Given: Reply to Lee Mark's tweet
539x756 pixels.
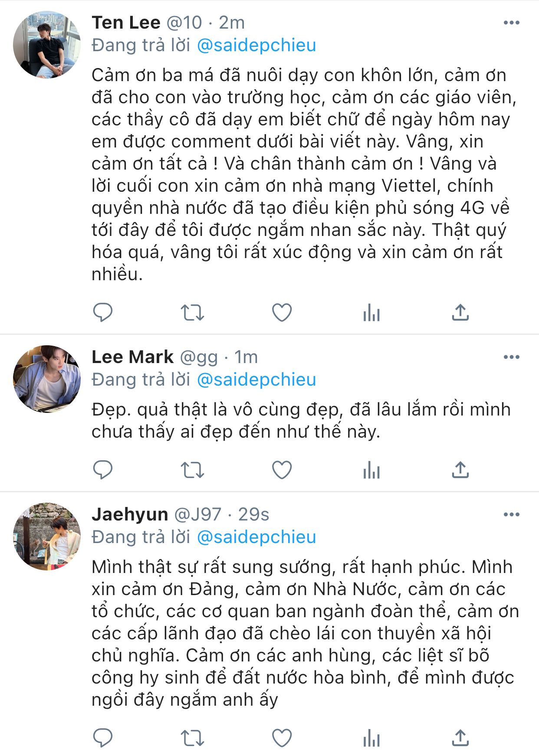Looking at the screenshot, I should 103,470.
